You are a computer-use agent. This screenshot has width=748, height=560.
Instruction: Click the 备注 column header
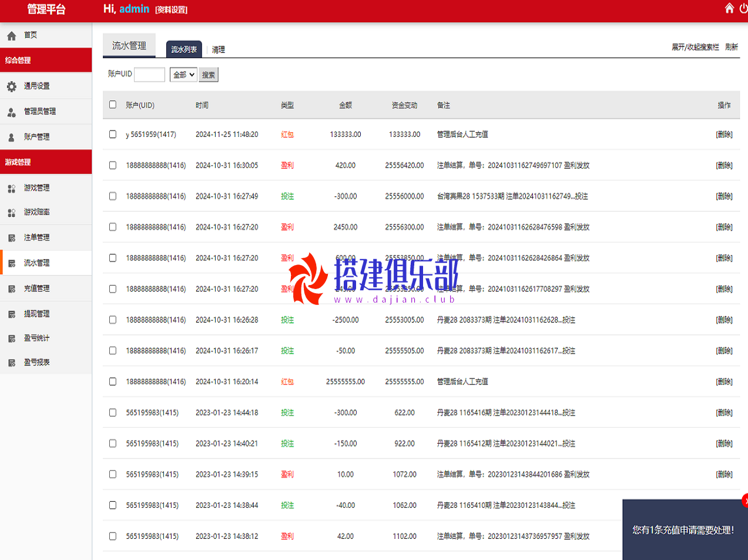click(444, 105)
